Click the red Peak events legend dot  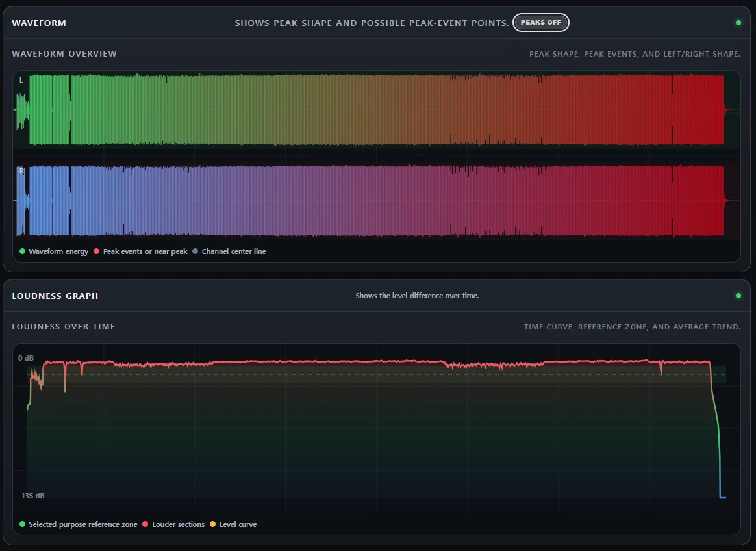point(96,251)
